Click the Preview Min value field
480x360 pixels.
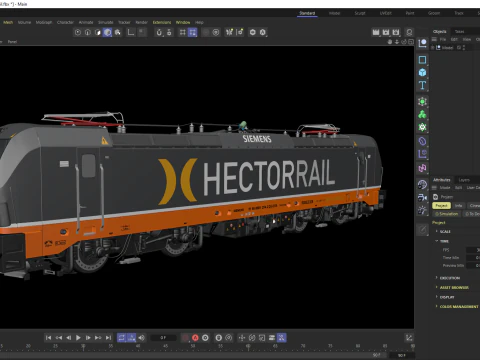[473, 266]
